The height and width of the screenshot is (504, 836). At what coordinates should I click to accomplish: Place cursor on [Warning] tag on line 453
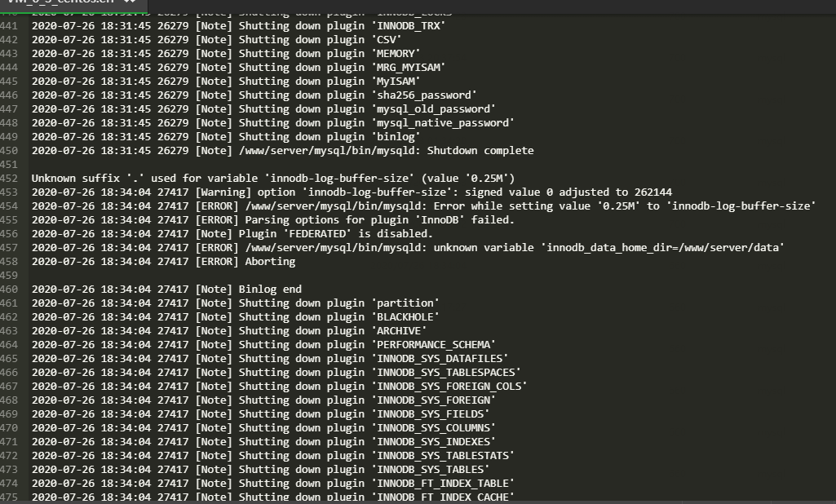[x=223, y=192]
